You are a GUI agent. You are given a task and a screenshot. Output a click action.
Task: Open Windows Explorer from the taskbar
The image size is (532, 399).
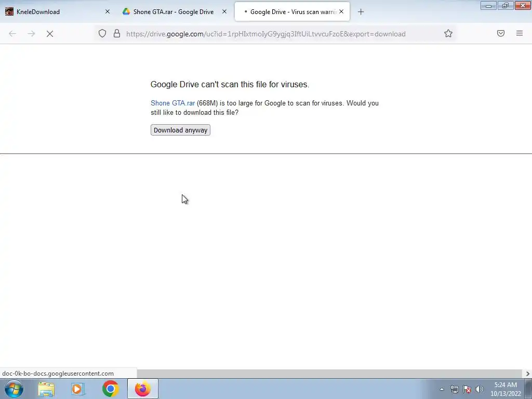(46, 389)
